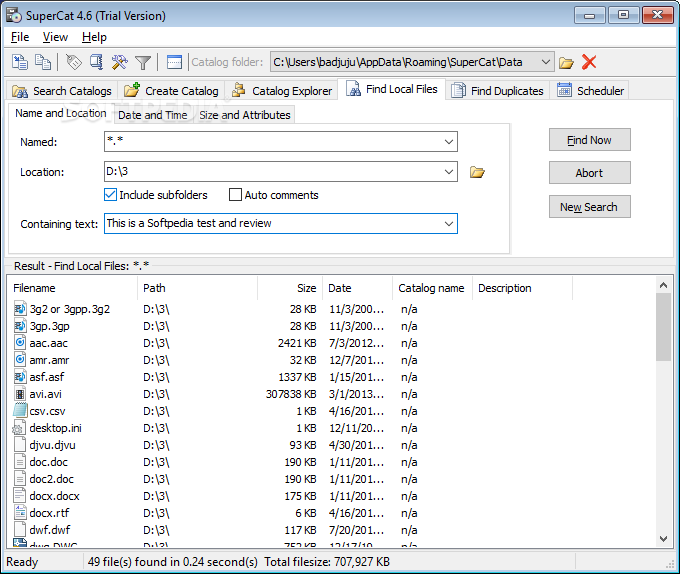Click the icon of avi.avi file

pos(20,394)
